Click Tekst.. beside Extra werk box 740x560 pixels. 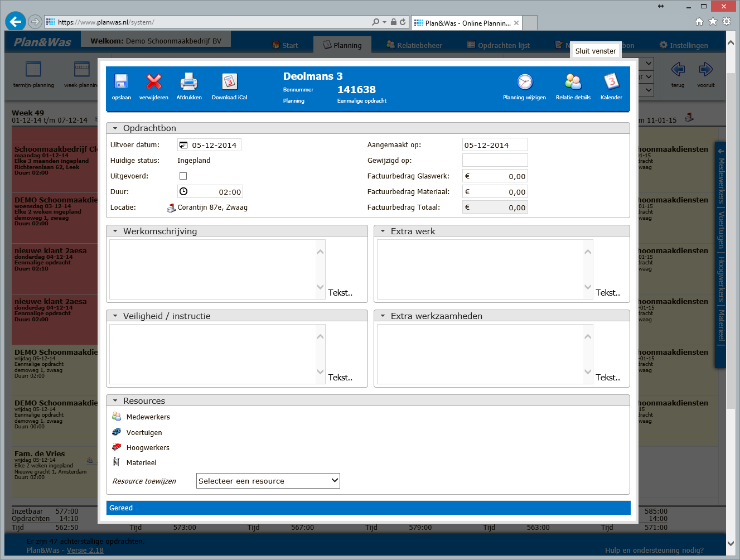coord(608,293)
